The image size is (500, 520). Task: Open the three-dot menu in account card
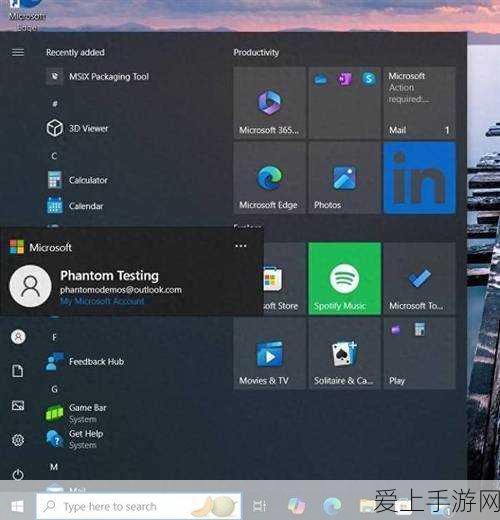pos(241,246)
